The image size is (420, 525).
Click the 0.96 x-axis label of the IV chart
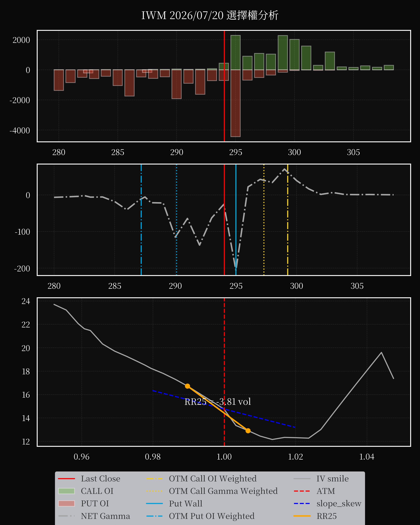[82, 457]
